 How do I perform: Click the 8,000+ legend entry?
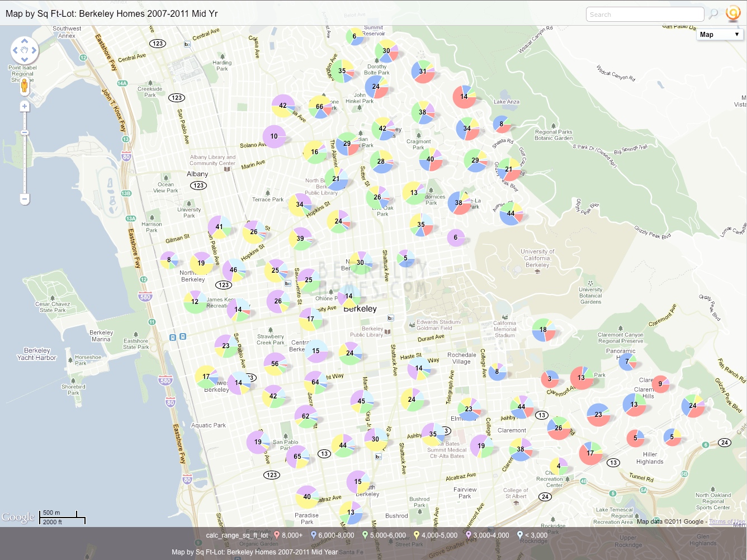pos(289,535)
